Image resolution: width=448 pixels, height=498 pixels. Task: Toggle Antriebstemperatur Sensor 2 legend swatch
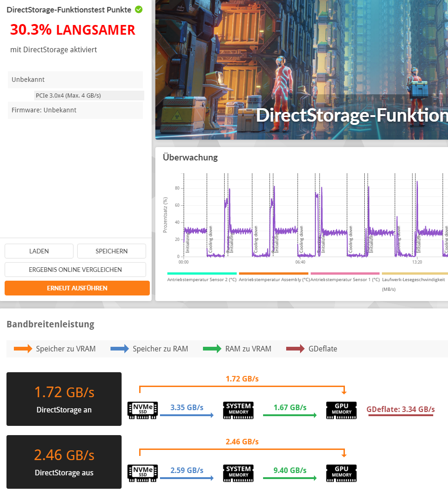[x=202, y=273]
